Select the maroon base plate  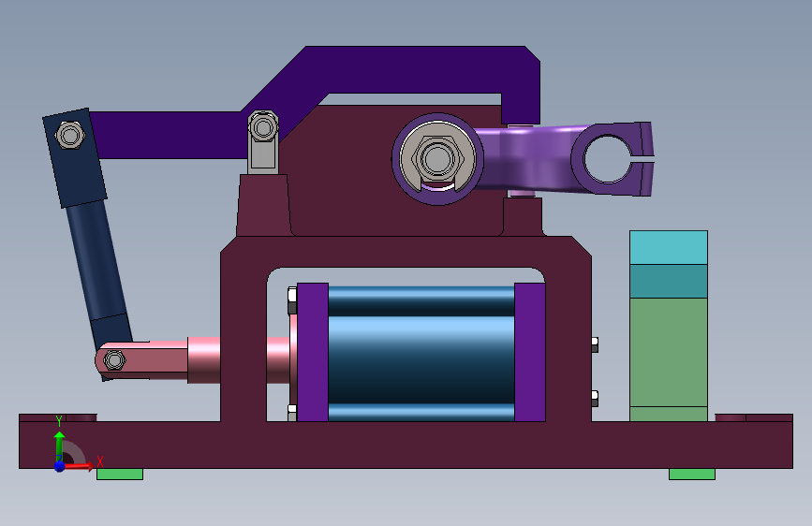click(406, 446)
